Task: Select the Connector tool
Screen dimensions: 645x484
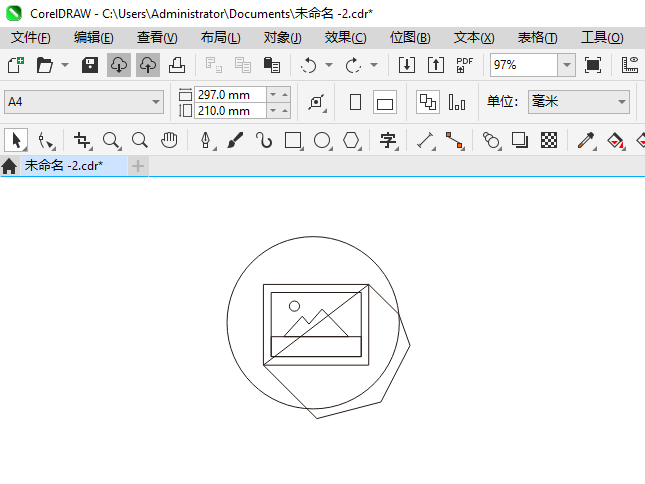Action: [x=455, y=141]
